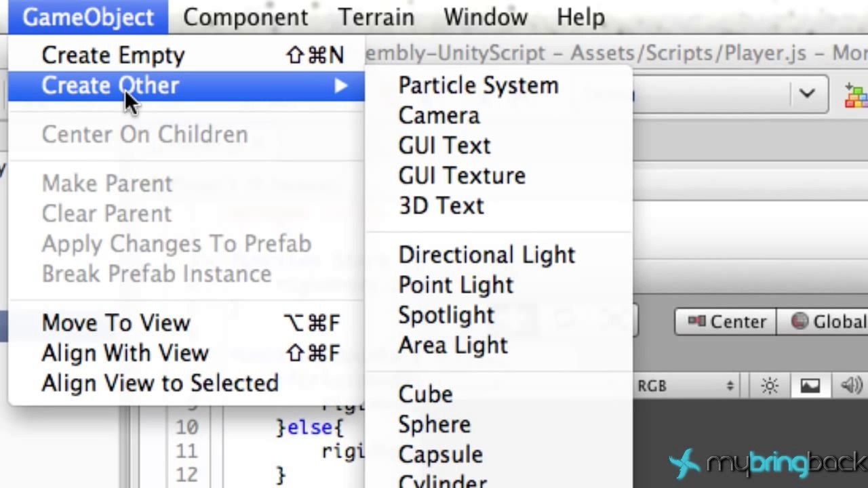This screenshot has width=868, height=488.
Task: Open the RGB render mode dropdown
Action: [686, 386]
